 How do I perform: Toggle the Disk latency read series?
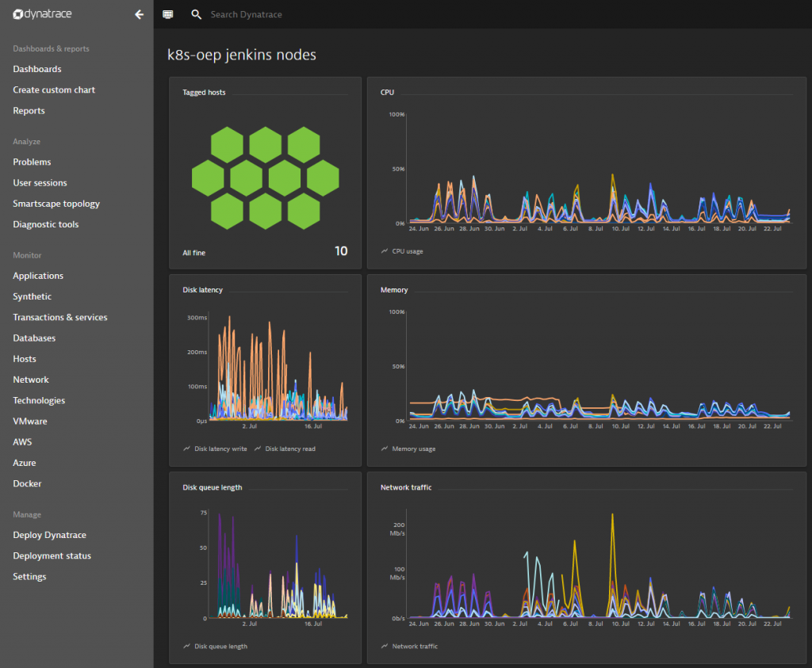click(x=288, y=448)
